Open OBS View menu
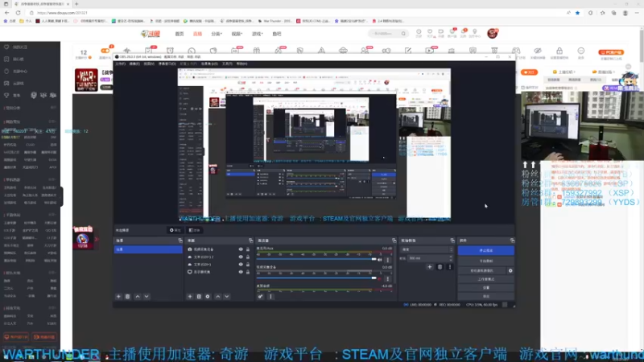 (x=149, y=64)
